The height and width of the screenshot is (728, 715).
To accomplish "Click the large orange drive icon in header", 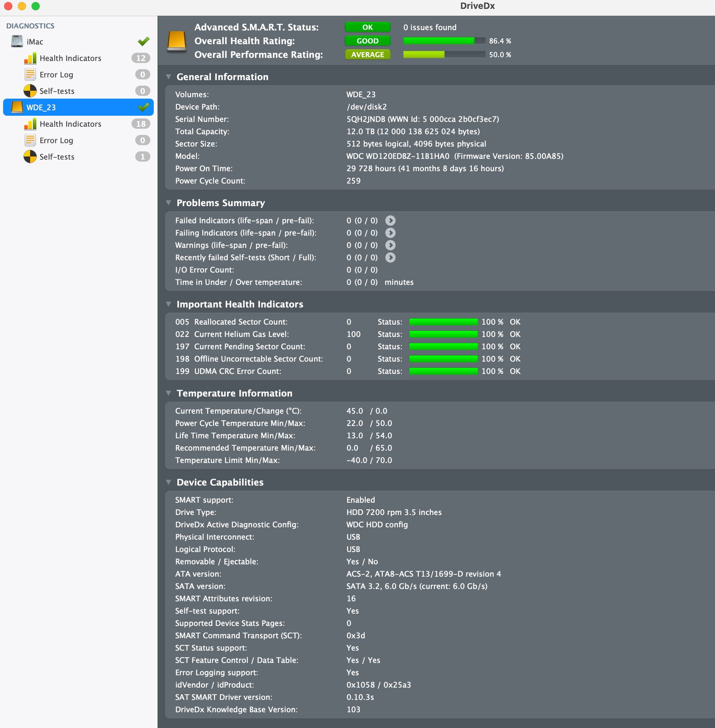I will tap(176, 41).
